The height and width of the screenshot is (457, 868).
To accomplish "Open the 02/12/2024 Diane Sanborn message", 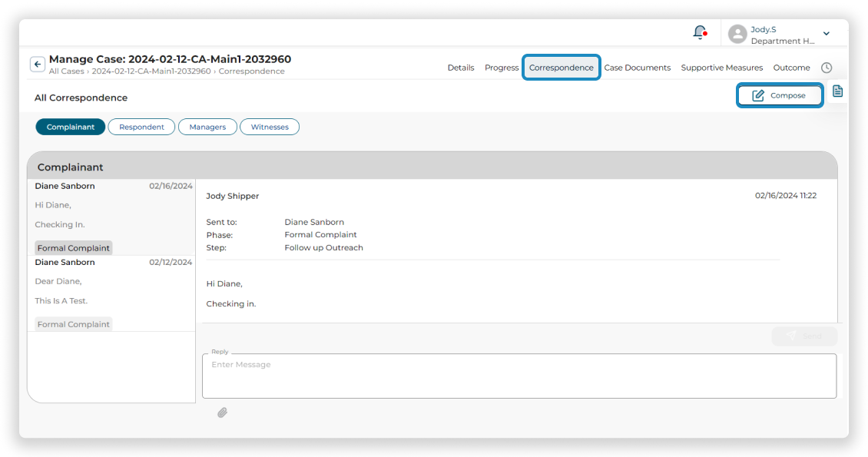I will pyautogui.click(x=112, y=293).
